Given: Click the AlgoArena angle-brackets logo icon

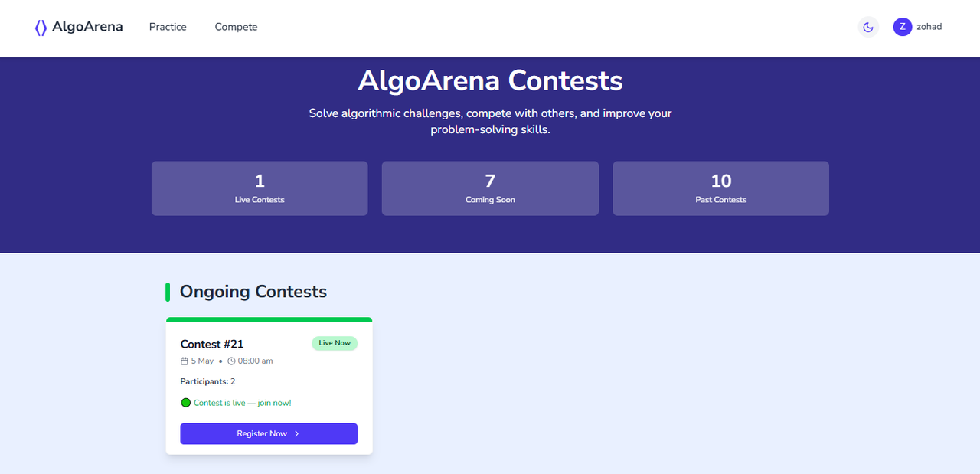Looking at the screenshot, I should pyautogui.click(x=41, y=28).
